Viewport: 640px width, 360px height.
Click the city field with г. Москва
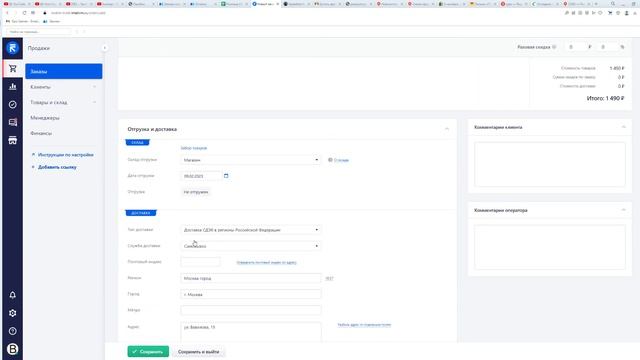tap(251, 294)
